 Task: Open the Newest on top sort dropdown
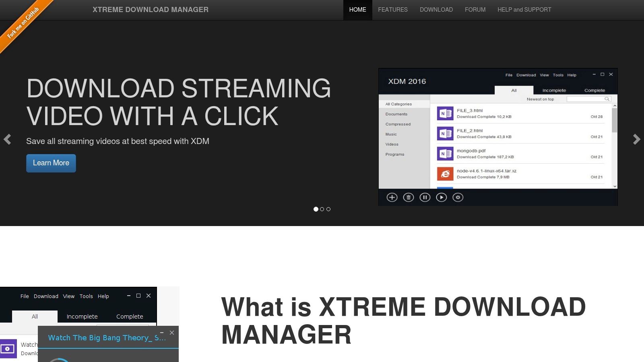coord(540,99)
